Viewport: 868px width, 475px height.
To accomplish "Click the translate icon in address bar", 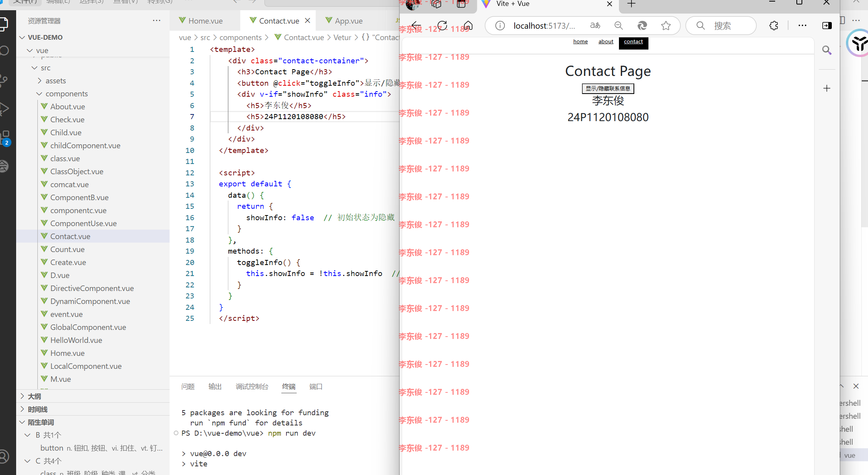I will [595, 26].
